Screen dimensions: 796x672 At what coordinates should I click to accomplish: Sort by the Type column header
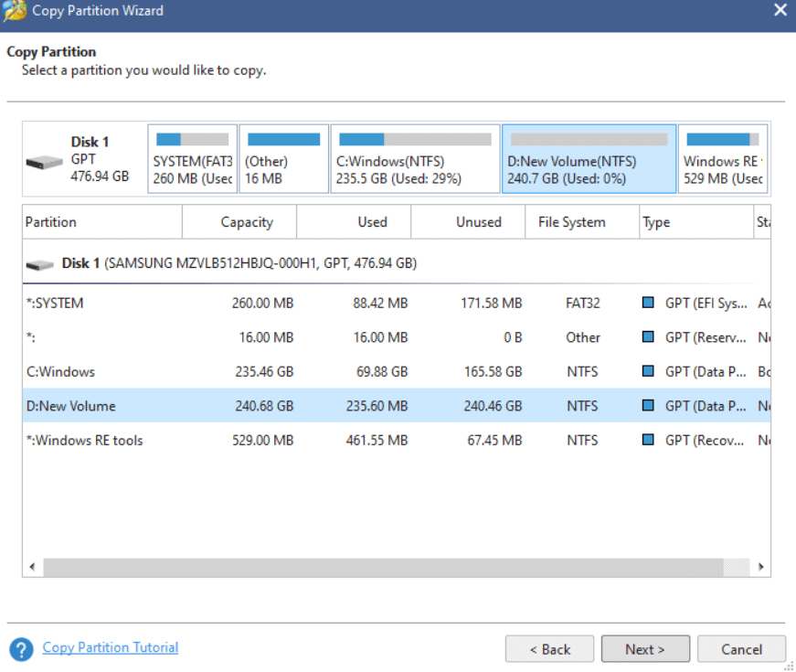point(696,222)
